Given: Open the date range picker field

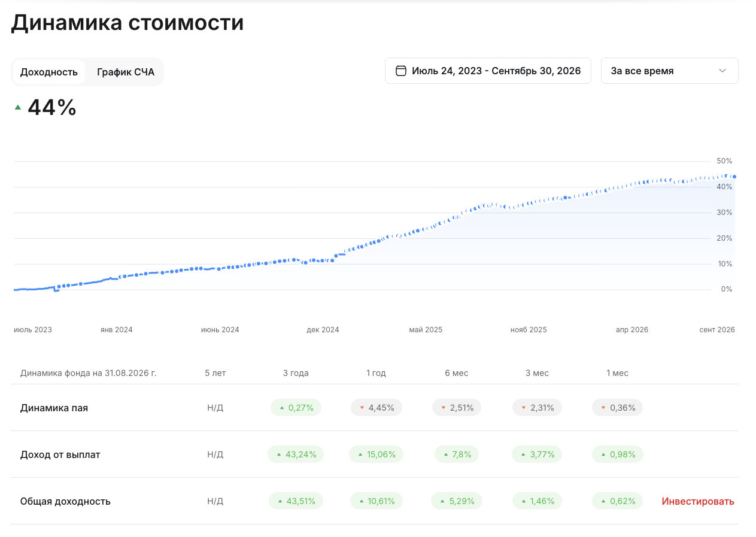Looking at the screenshot, I should pyautogui.click(x=488, y=71).
